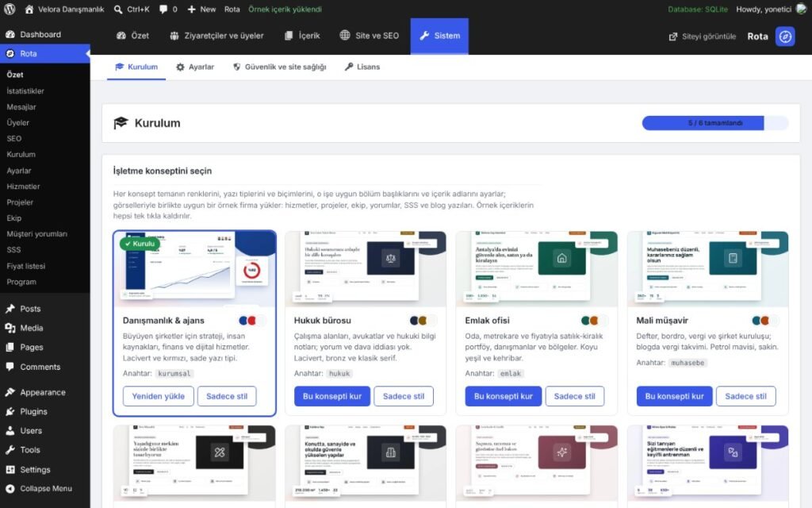Open Müşteri yorumları in the Rota submenu
This screenshot has width=812, height=508.
pos(36,234)
